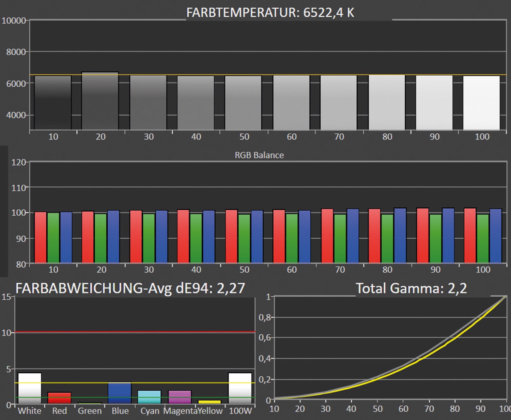511x420 pixels.
Task: Click the Total Gamma: 2,2 title
Action: point(411,288)
